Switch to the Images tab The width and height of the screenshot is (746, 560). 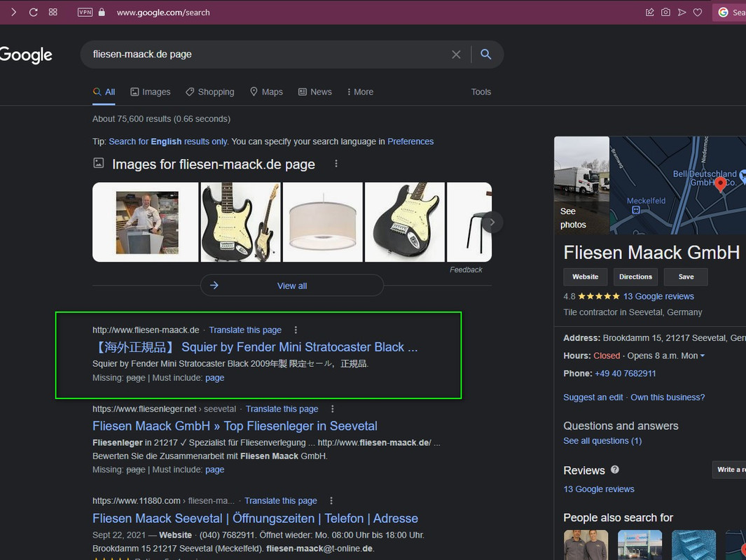click(151, 92)
